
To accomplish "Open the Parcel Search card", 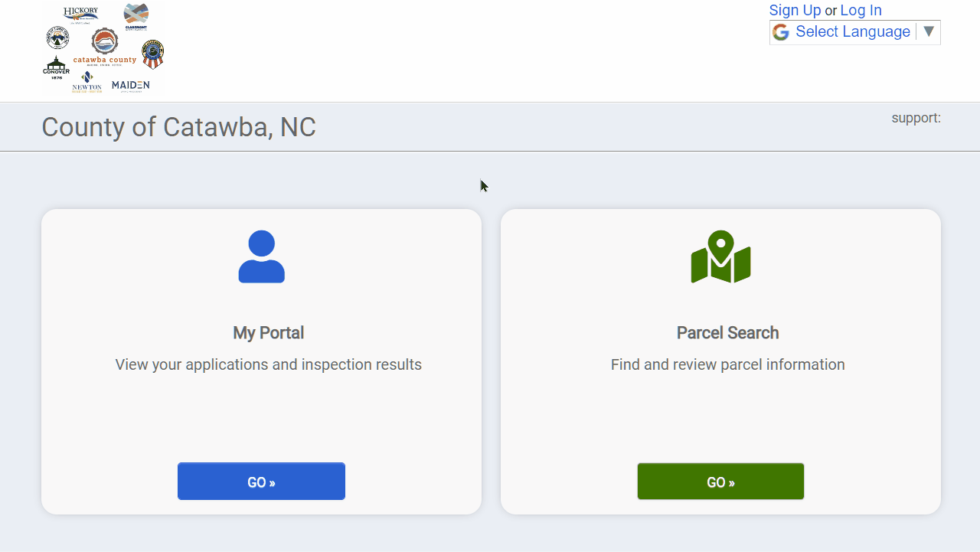I will tap(720, 482).
